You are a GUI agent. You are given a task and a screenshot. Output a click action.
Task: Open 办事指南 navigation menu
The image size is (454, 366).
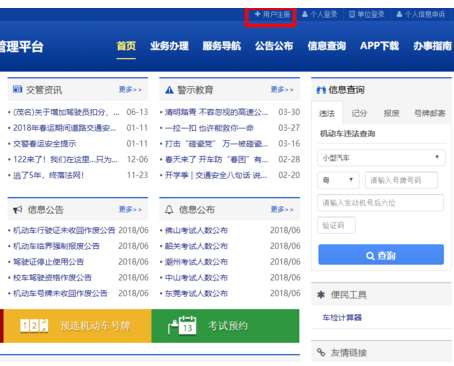432,46
